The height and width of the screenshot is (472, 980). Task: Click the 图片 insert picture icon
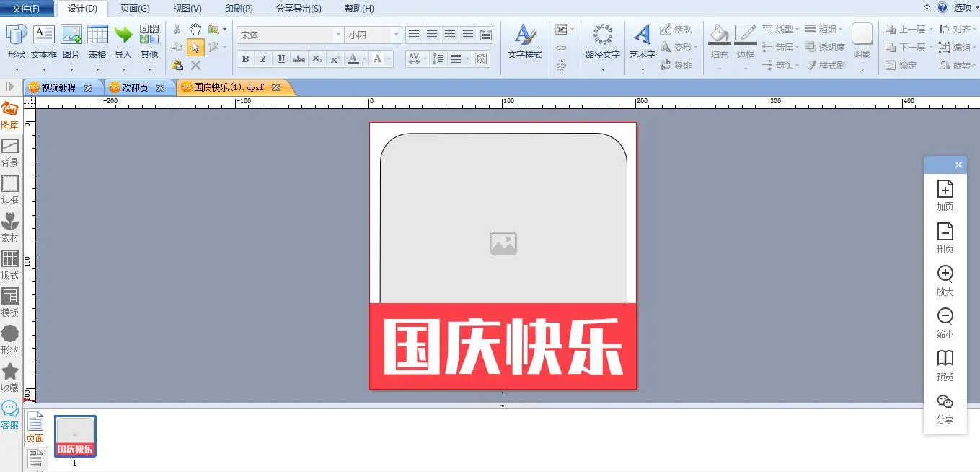coord(71,42)
